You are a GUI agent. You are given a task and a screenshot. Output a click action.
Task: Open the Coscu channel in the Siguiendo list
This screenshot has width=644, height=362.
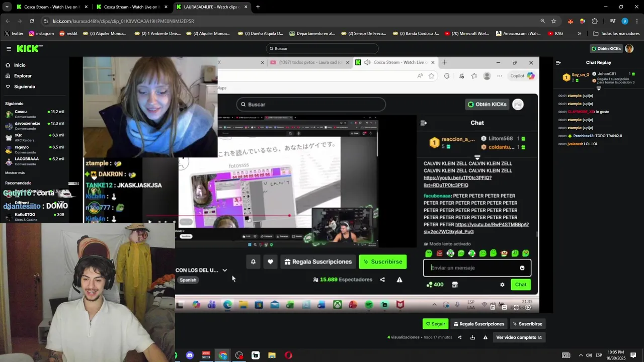pos(34,114)
